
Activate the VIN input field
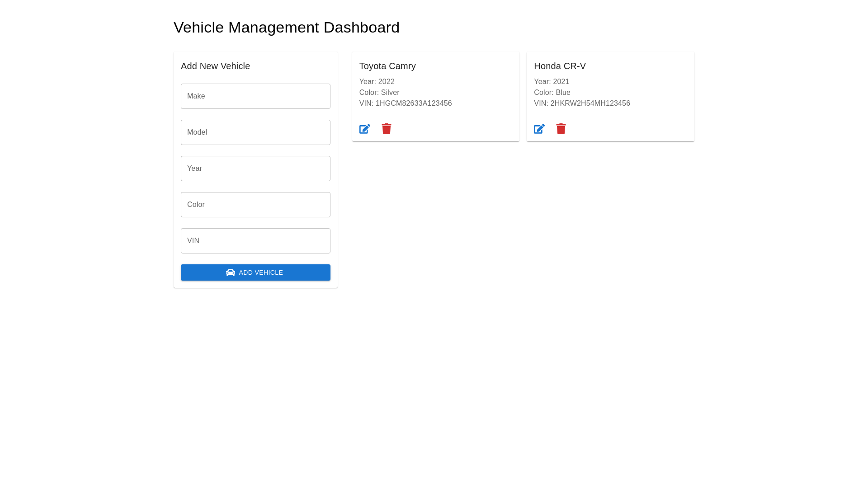pos(255,241)
